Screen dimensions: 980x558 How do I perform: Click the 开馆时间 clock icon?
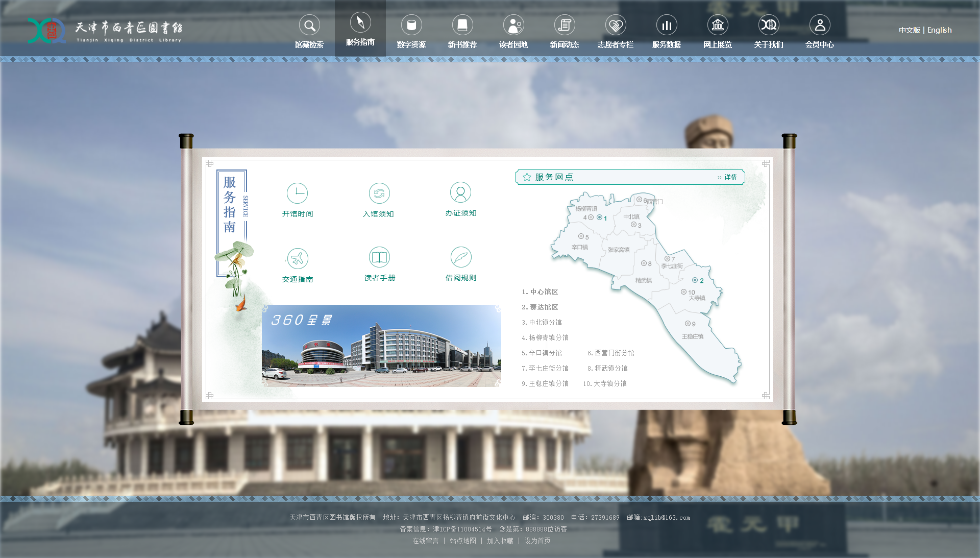(x=297, y=193)
